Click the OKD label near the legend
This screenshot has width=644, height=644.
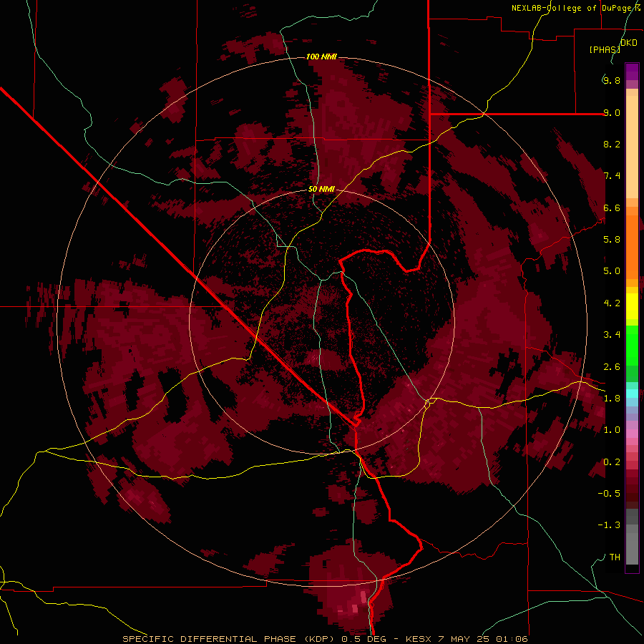(x=629, y=43)
